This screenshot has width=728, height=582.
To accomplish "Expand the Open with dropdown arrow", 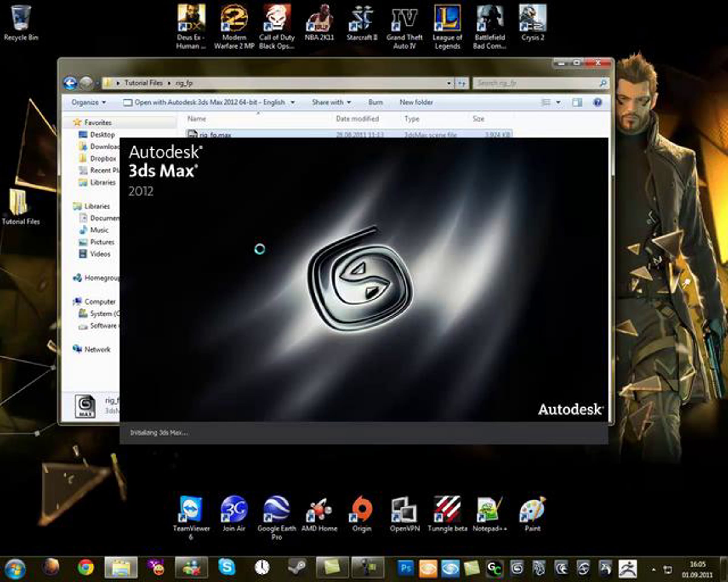I will click(292, 102).
